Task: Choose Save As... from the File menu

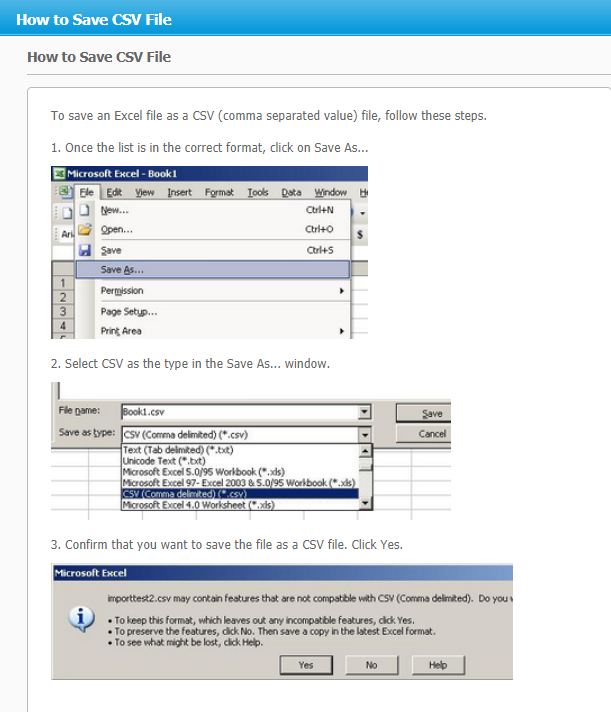Action: coord(213,270)
